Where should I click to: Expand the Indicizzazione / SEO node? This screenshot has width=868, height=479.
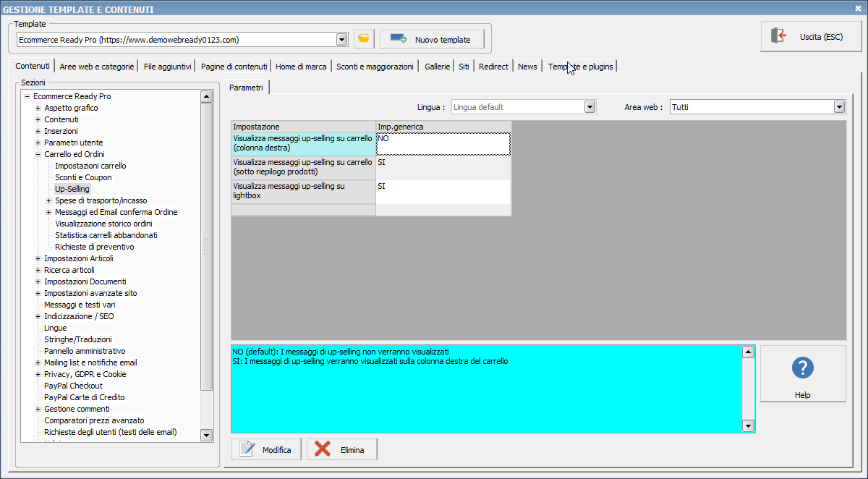[38, 316]
